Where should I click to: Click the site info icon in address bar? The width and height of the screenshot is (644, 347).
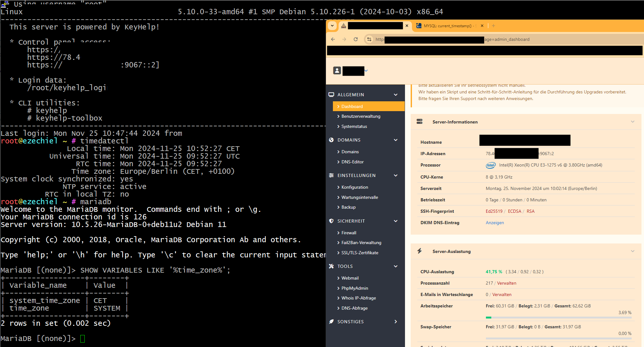tap(369, 39)
